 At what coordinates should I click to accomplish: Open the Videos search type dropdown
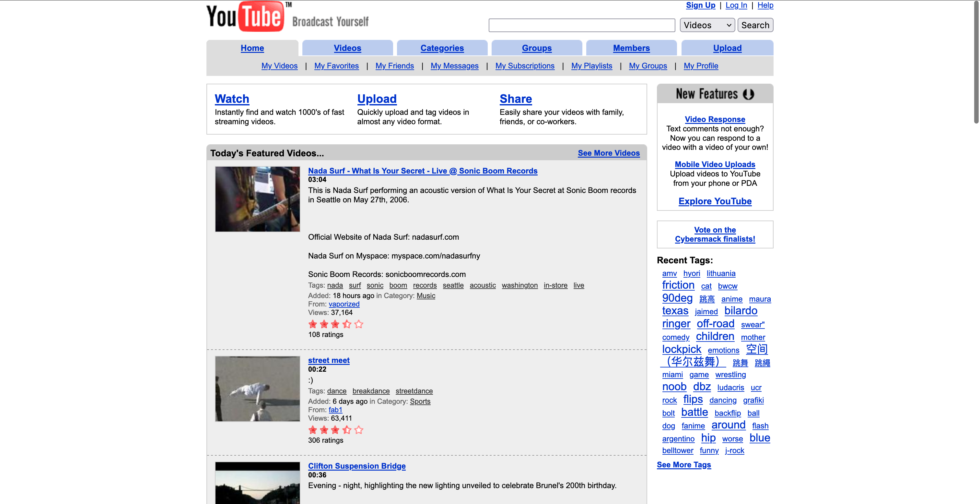click(x=707, y=25)
